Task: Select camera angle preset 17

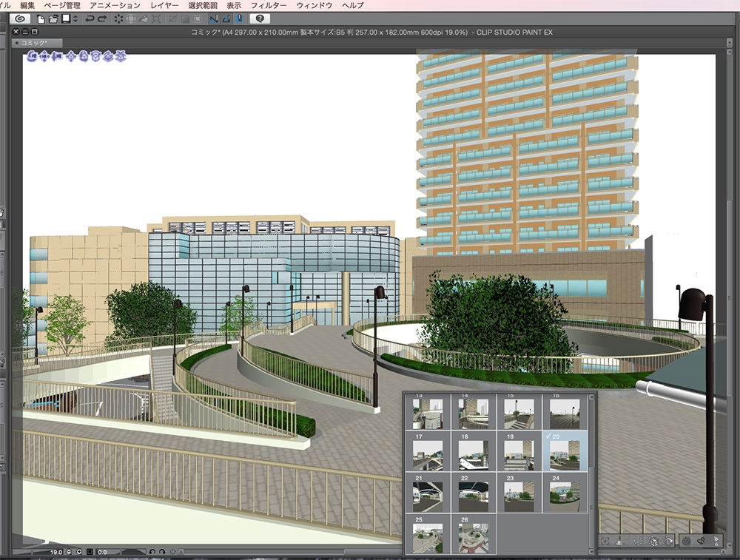Action: click(428, 451)
